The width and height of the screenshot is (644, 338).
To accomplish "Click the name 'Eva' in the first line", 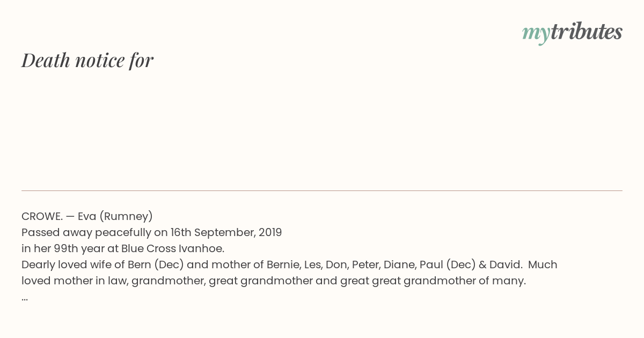I will [87, 216].
